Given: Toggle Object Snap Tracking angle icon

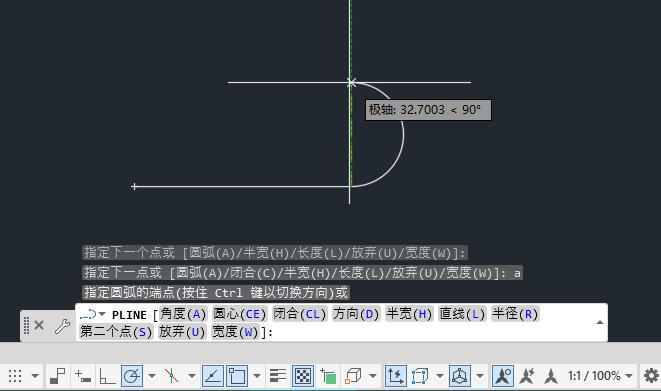Looking at the screenshot, I should [212, 376].
